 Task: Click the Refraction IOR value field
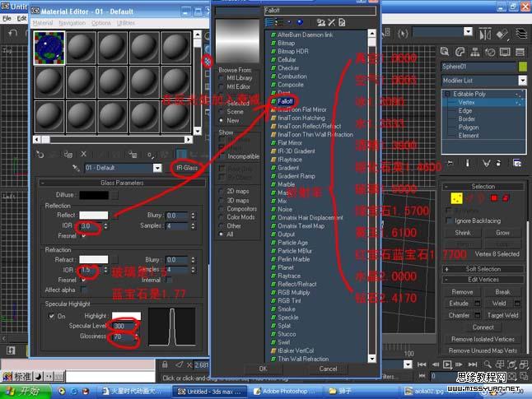click(91, 270)
